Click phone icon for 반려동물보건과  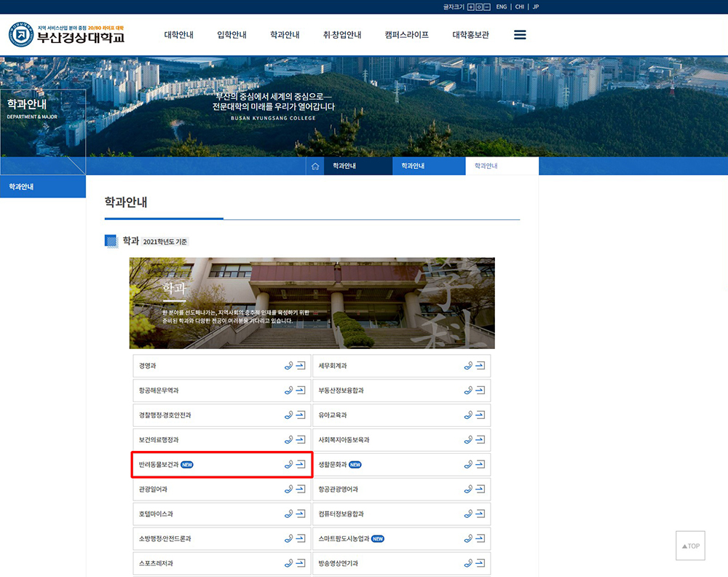(x=288, y=464)
